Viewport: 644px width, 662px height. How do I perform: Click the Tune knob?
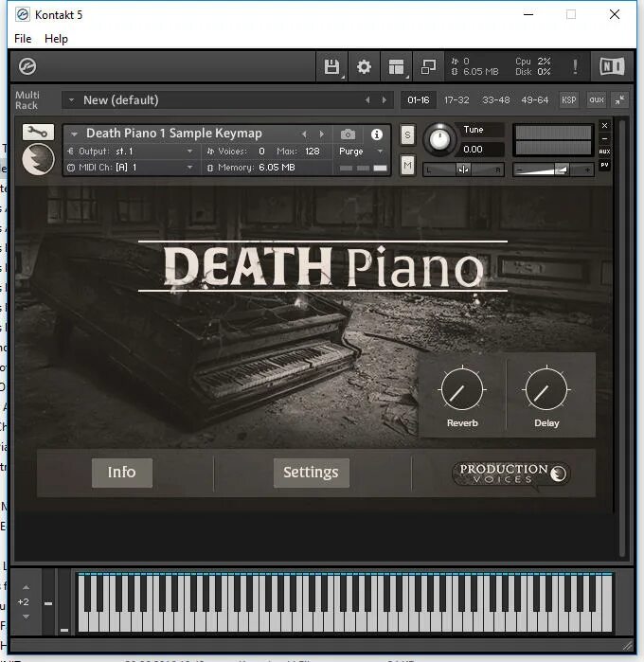coord(439,139)
